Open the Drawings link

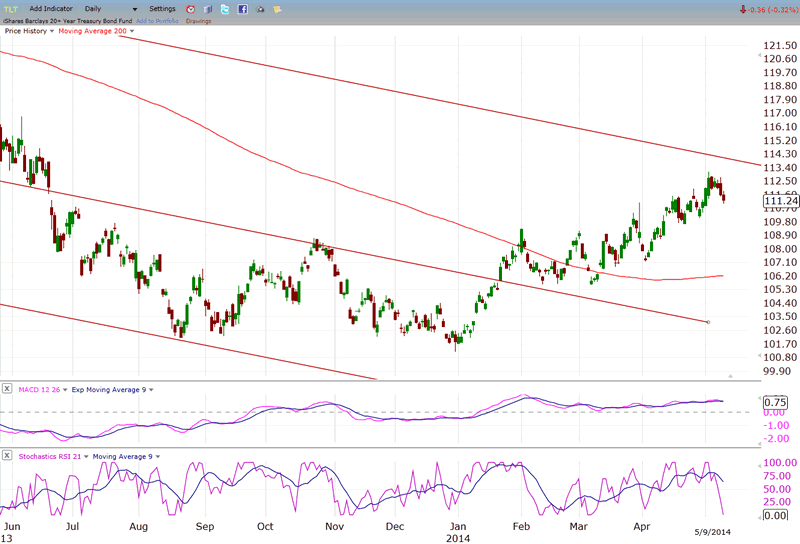[198, 20]
